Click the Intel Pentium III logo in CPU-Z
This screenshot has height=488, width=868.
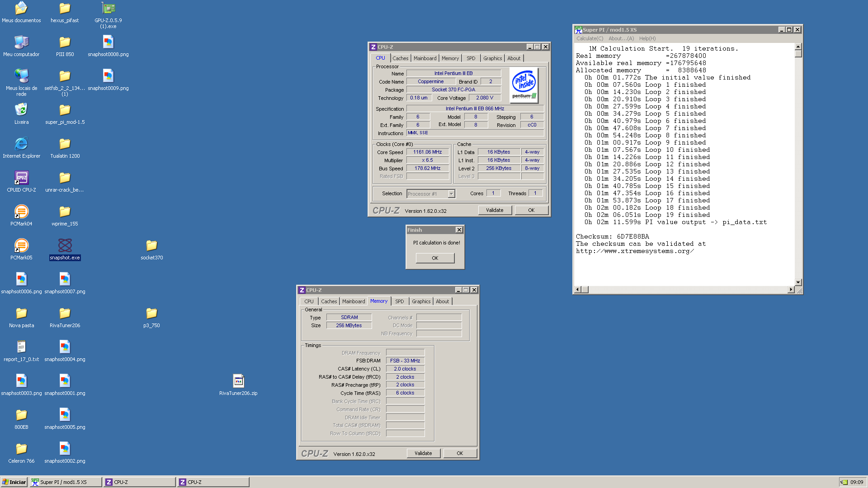coord(524,85)
